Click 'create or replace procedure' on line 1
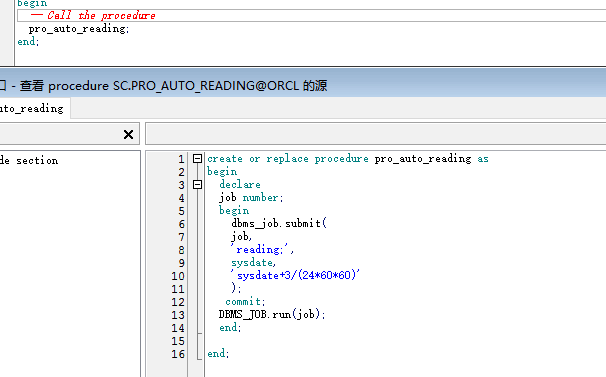This screenshot has height=377, width=606. 288,159
